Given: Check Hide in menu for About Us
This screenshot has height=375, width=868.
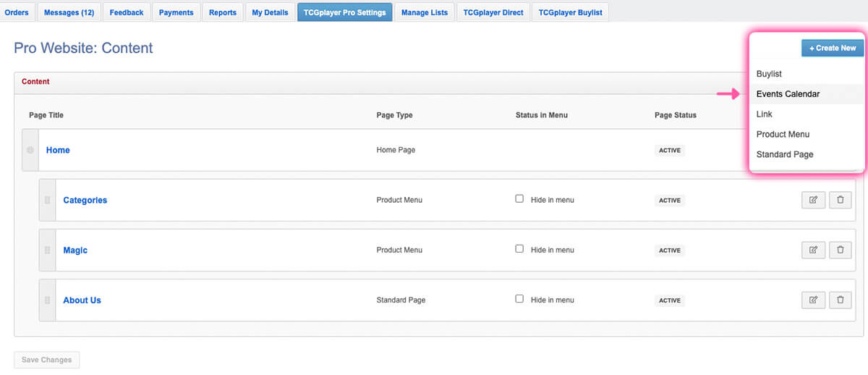Looking at the screenshot, I should (x=519, y=298).
